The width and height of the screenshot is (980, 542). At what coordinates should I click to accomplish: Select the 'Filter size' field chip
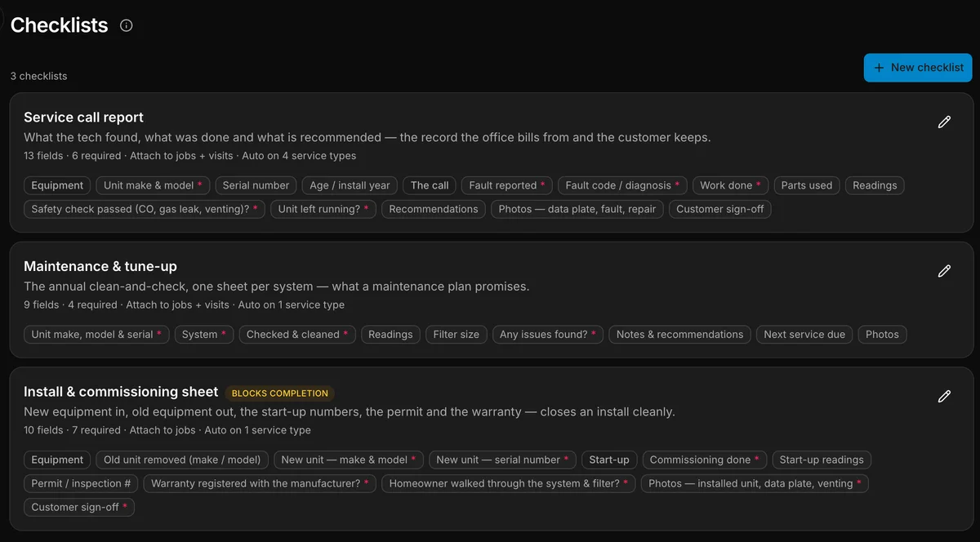point(457,334)
